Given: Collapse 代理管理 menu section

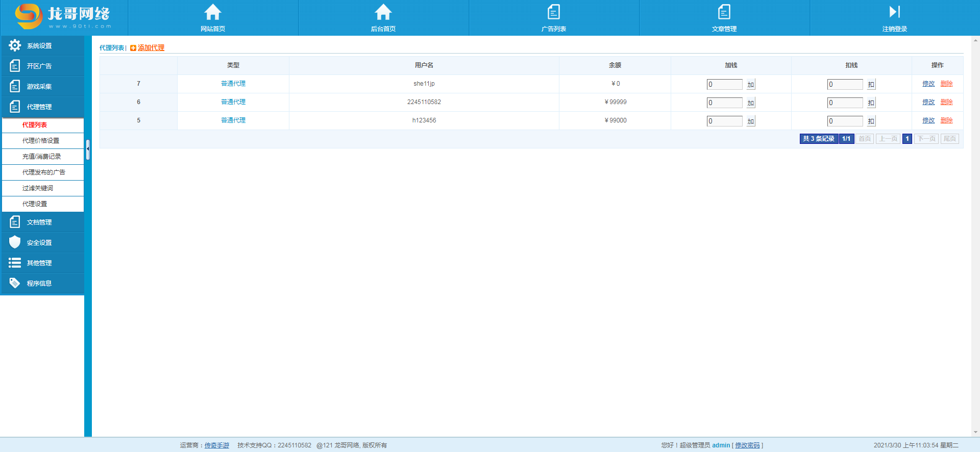Looking at the screenshot, I should point(42,107).
